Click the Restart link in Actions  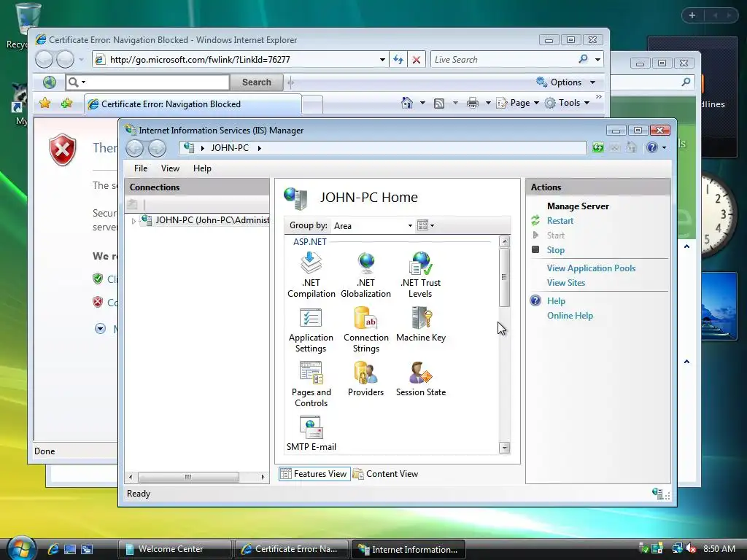click(560, 220)
